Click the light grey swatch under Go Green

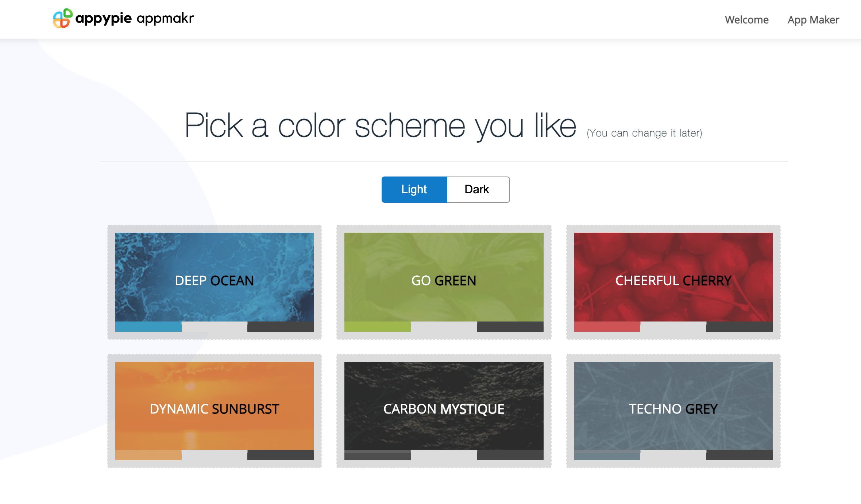pos(444,327)
